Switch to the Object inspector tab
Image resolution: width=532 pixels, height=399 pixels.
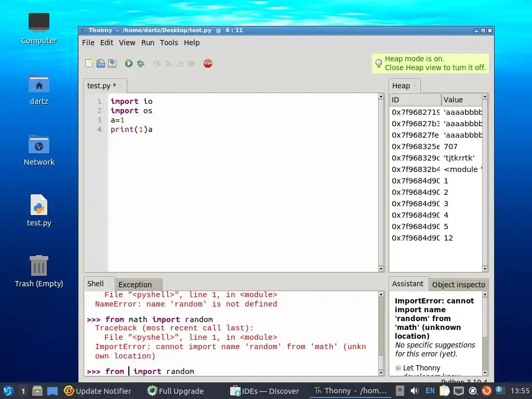click(x=458, y=285)
